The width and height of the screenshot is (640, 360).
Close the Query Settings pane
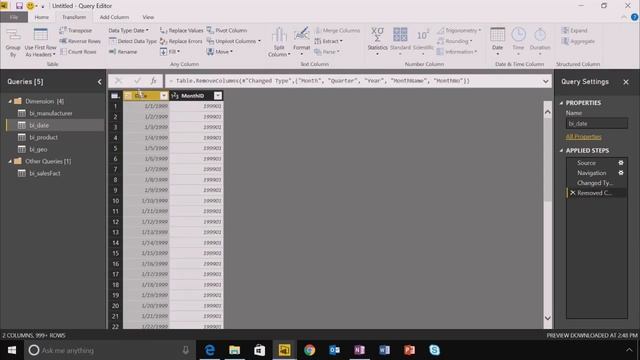[626, 82]
